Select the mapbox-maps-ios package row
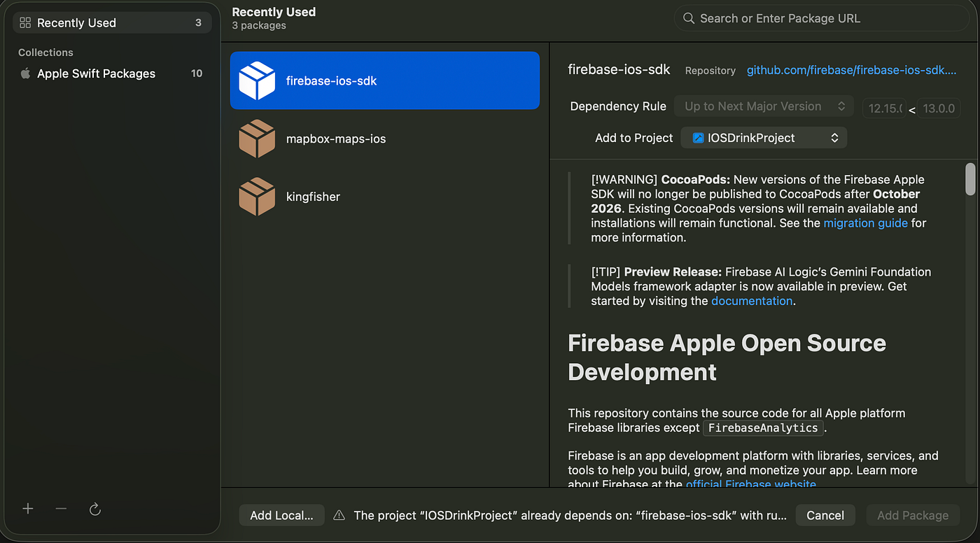980x543 pixels. click(385, 139)
